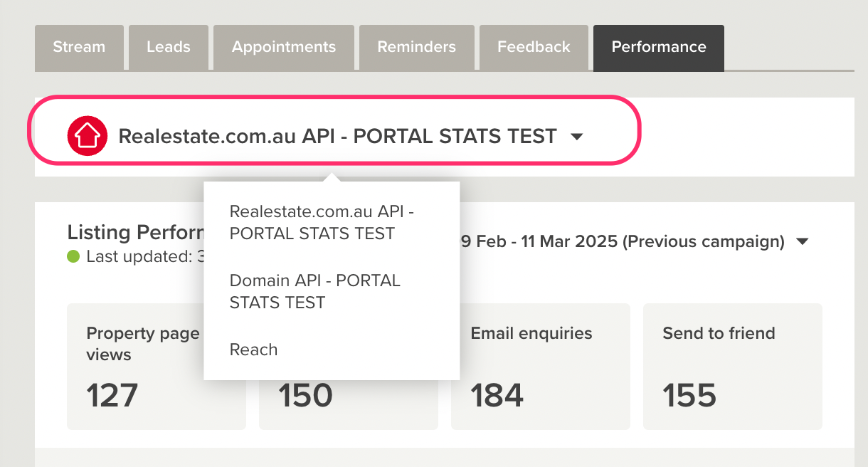Switch to the Stream tab
This screenshot has height=467, width=868.
tap(79, 48)
